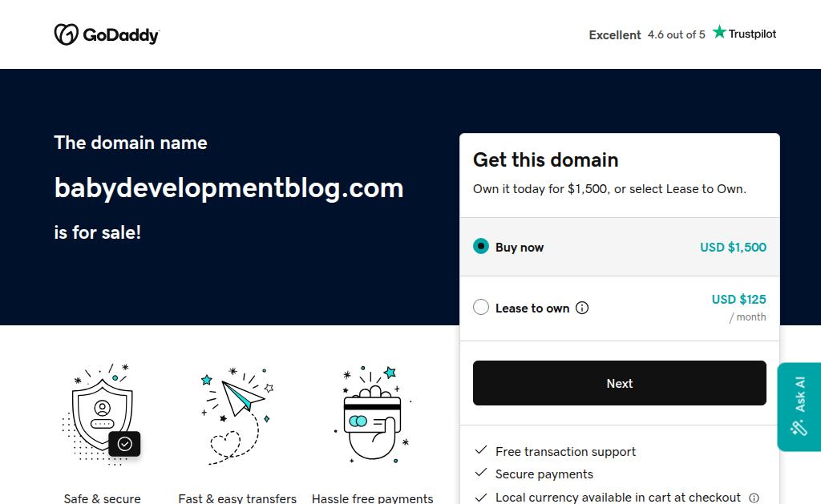The image size is (821, 504).
Task: Show local currency info tooltip
Action: (754, 498)
